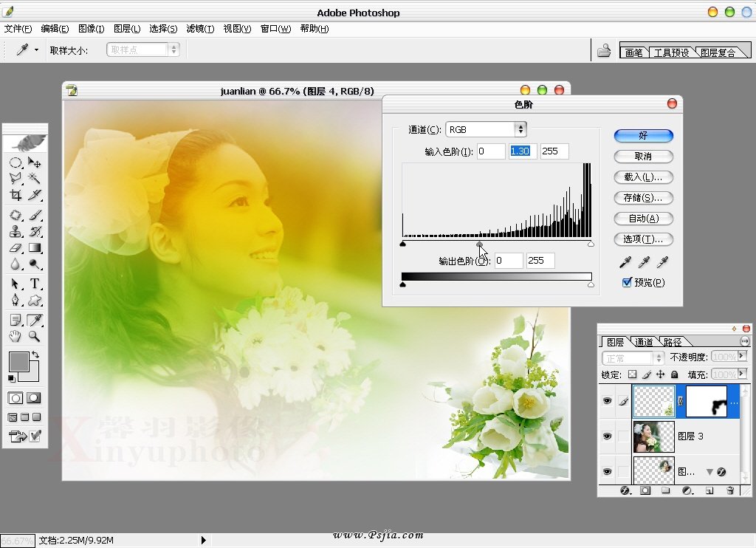Uncheck the 预览 preview checkbox
756x548 pixels.
click(x=627, y=282)
